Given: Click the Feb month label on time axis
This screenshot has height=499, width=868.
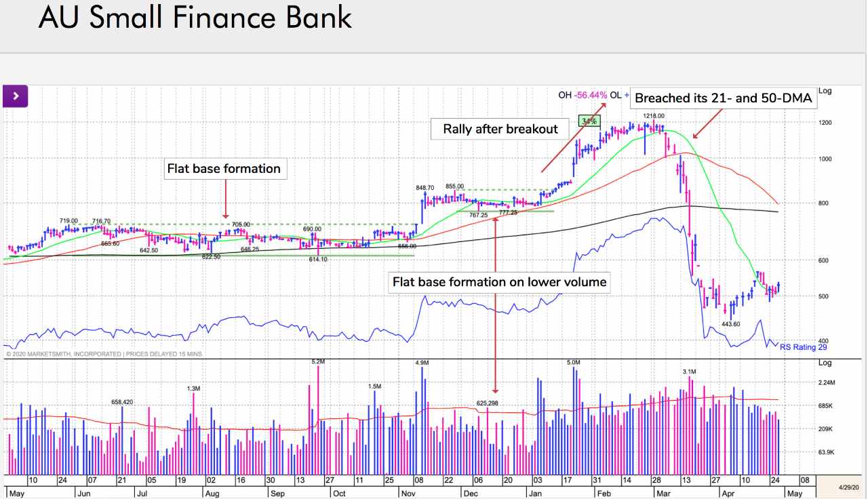Looking at the screenshot, I should pos(606,493).
